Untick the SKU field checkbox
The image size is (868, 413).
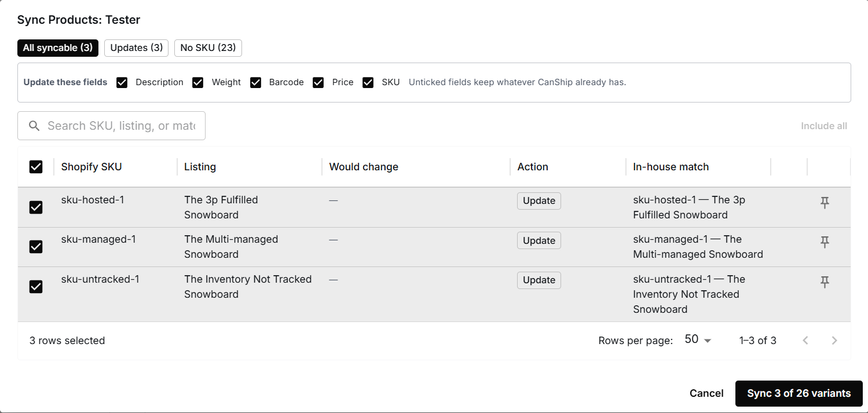click(x=368, y=82)
